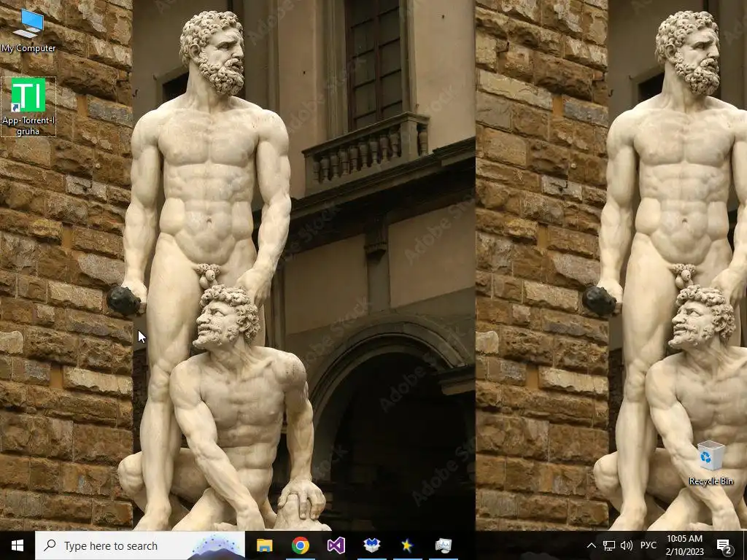The height and width of the screenshot is (560, 747).
Task: Open the Windows Start menu
Action: point(18,545)
